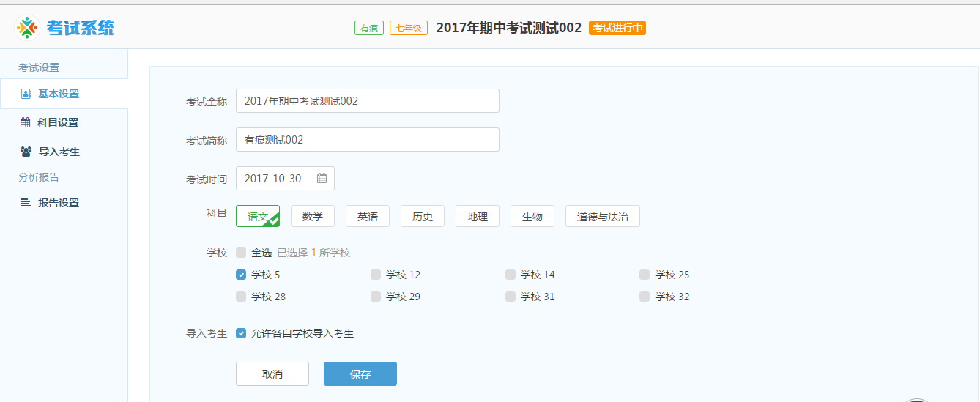Image resolution: width=980 pixels, height=402 pixels.
Task: Click the 考试进行中 status badge
Action: 617,28
